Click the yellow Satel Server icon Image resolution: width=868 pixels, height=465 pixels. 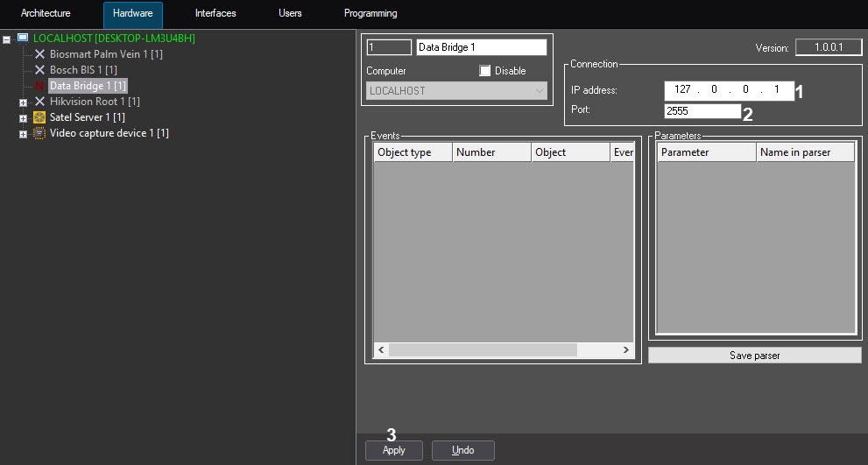pos(39,117)
